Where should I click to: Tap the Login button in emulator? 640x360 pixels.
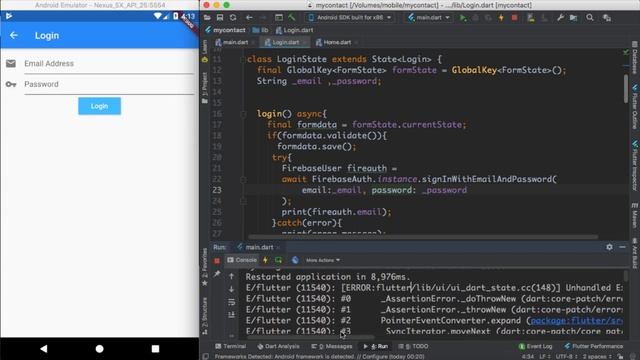99,106
